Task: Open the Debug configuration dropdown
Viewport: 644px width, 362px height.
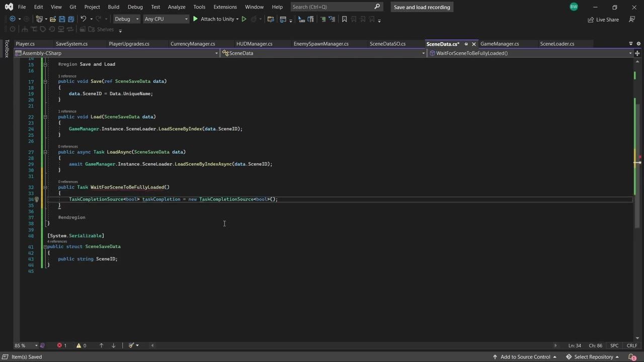Action: pyautogui.click(x=126, y=19)
